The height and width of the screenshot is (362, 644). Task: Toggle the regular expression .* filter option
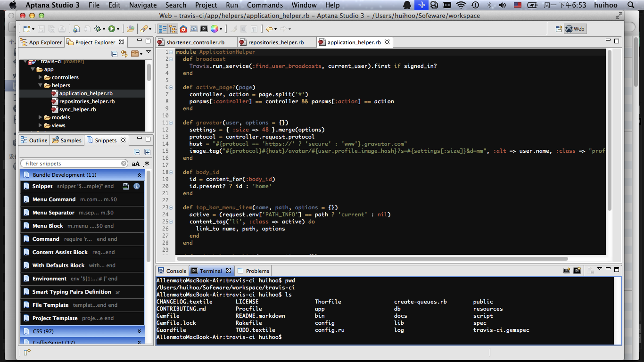pos(146,164)
